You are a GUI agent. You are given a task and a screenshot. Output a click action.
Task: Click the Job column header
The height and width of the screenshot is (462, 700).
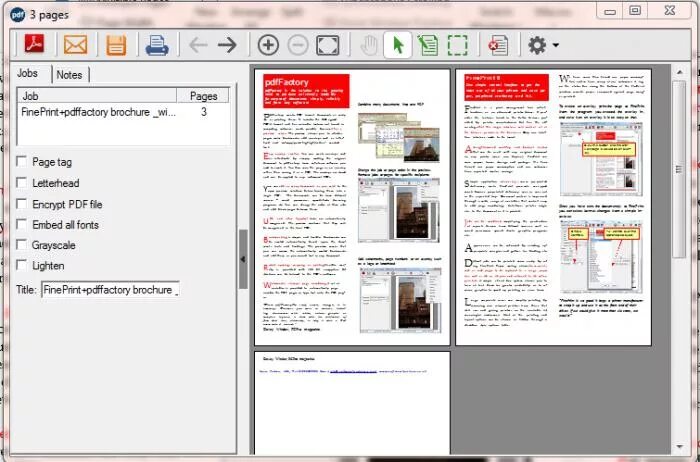97,96
